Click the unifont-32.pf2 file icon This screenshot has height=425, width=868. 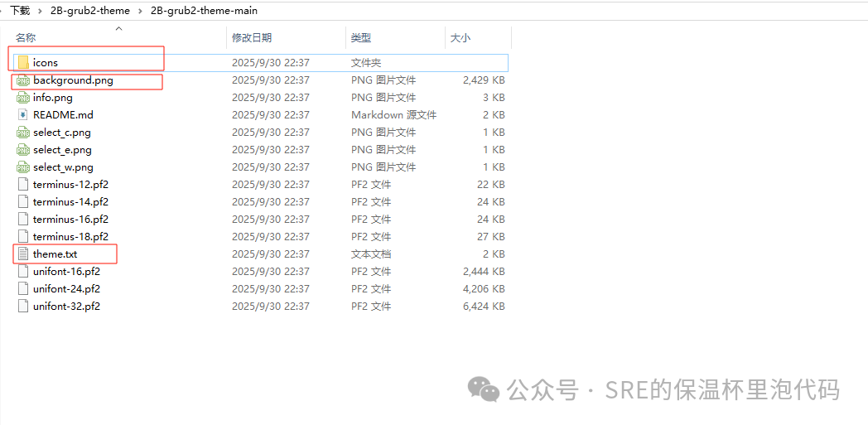[x=22, y=306]
